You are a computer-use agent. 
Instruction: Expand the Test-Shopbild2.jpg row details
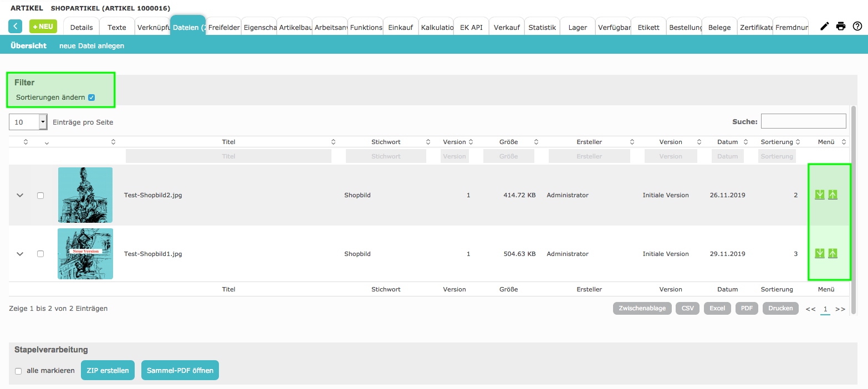pos(21,196)
